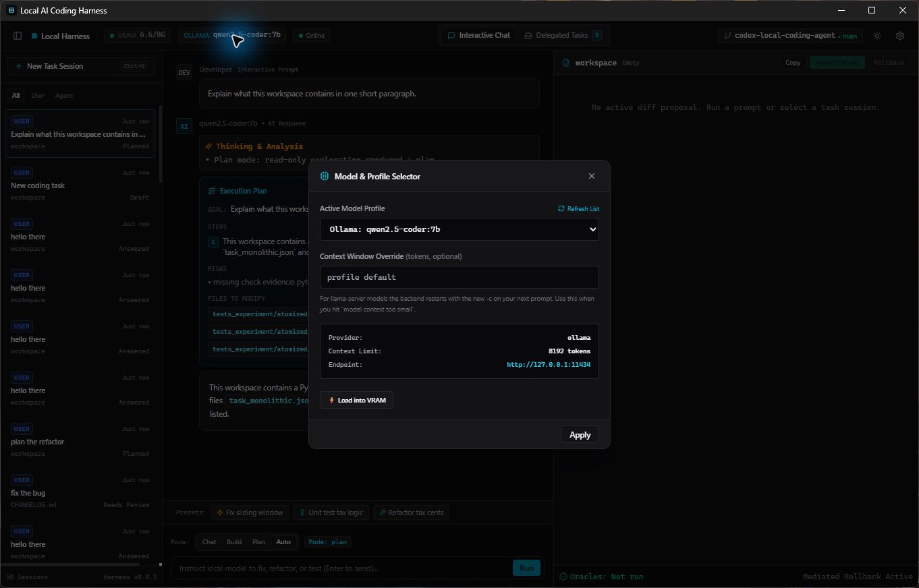Click the chip icon in the dialog header
919x588 pixels.
(x=325, y=176)
